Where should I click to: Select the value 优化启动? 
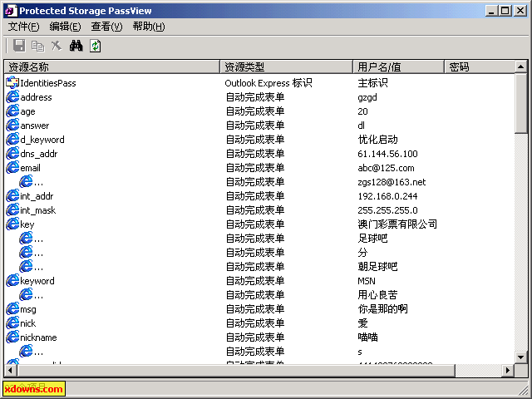(377, 140)
